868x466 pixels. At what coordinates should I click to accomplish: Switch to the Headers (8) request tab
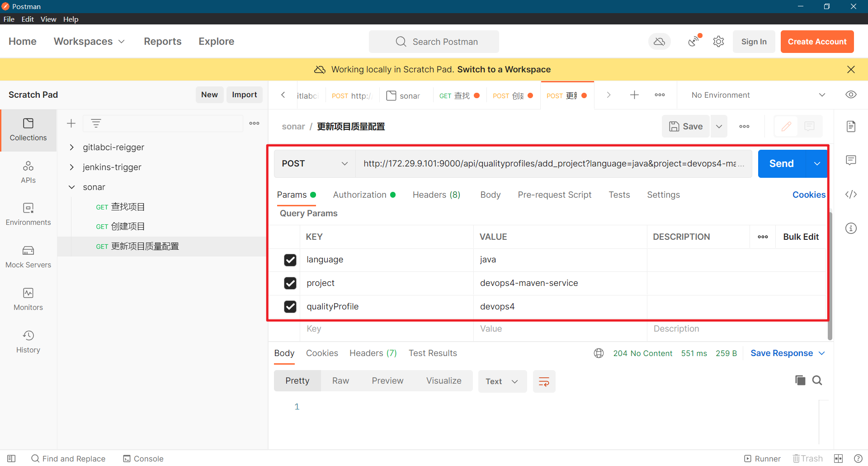[436, 195]
